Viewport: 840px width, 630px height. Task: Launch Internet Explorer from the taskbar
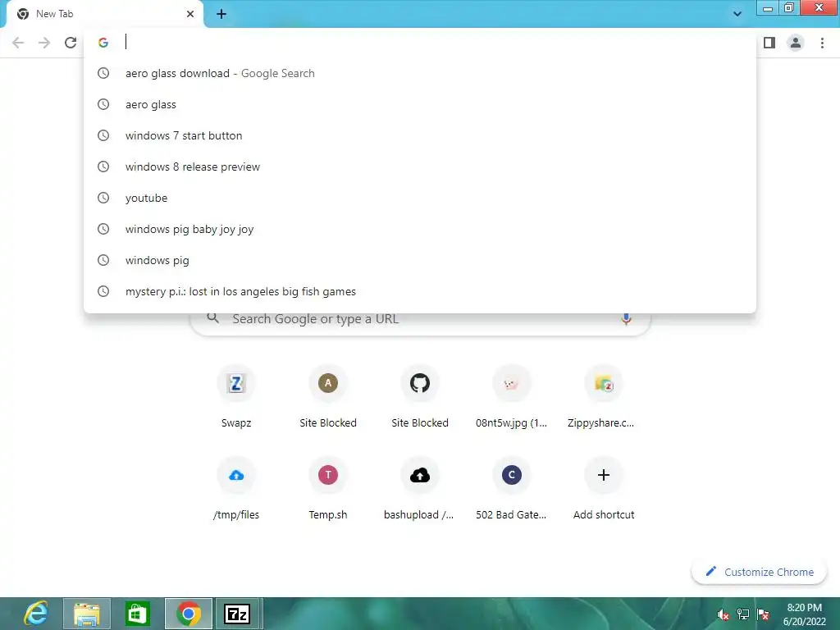(36, 614)
